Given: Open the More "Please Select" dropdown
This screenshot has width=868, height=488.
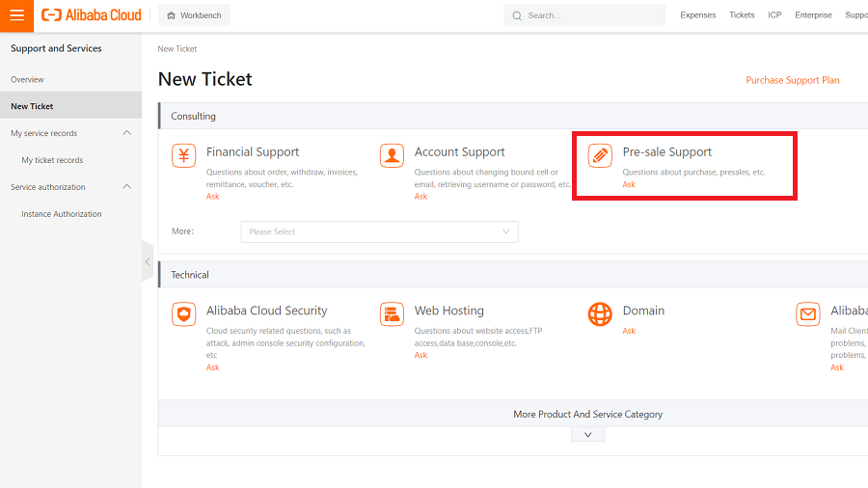Looking at the screenshot, I should [379, 231].
